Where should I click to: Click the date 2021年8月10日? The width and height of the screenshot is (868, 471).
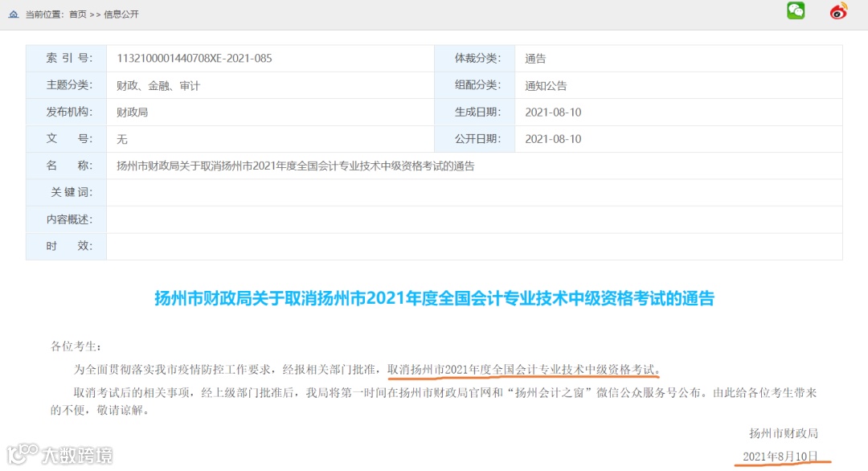pyautogui.click(x=780, y=456)
